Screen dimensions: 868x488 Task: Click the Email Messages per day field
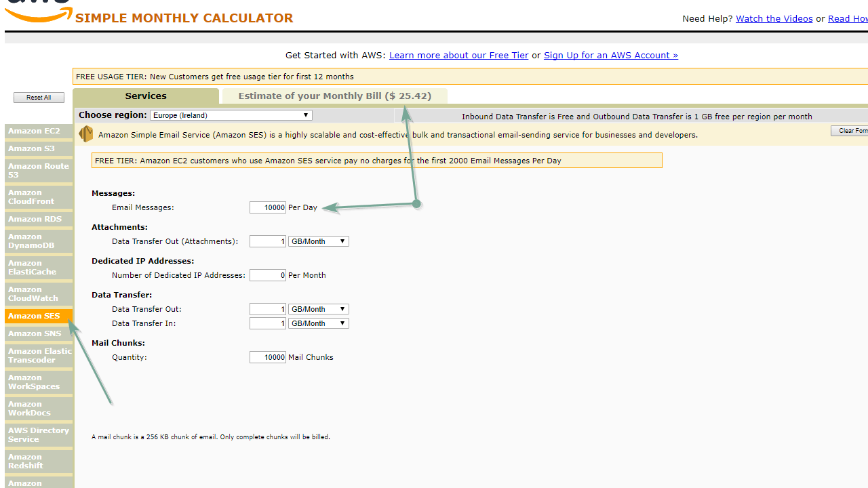pos(268,207)
